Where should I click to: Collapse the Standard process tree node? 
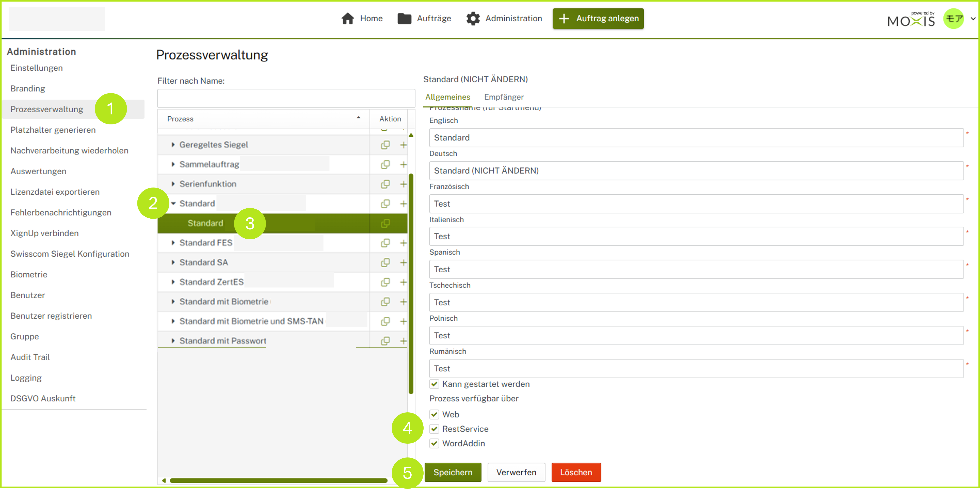click(173, 204)
